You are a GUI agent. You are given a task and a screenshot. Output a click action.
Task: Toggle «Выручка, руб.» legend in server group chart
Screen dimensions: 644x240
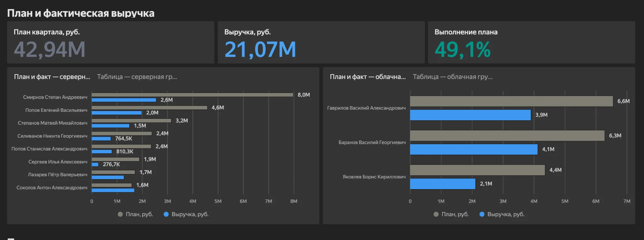pos(186,214)
